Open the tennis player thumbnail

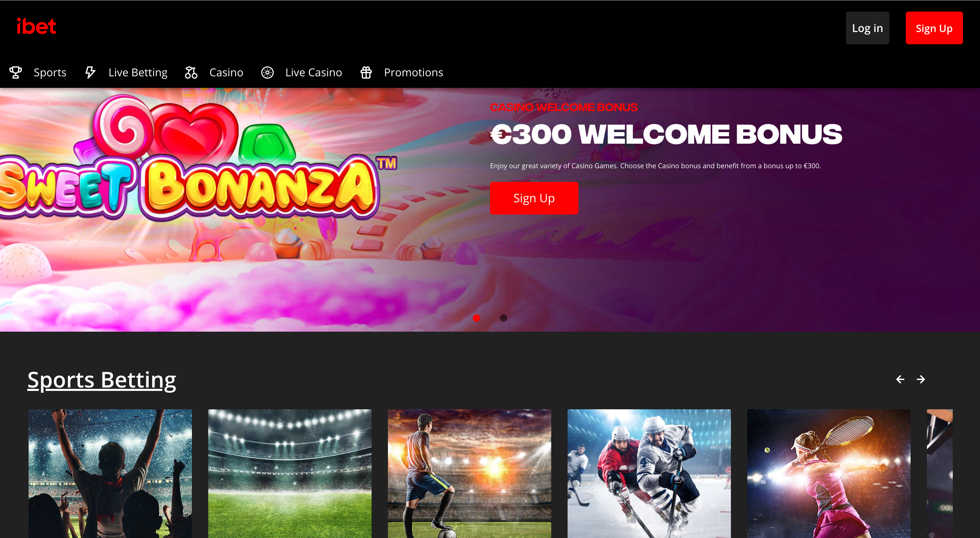(x=829, y=473)
